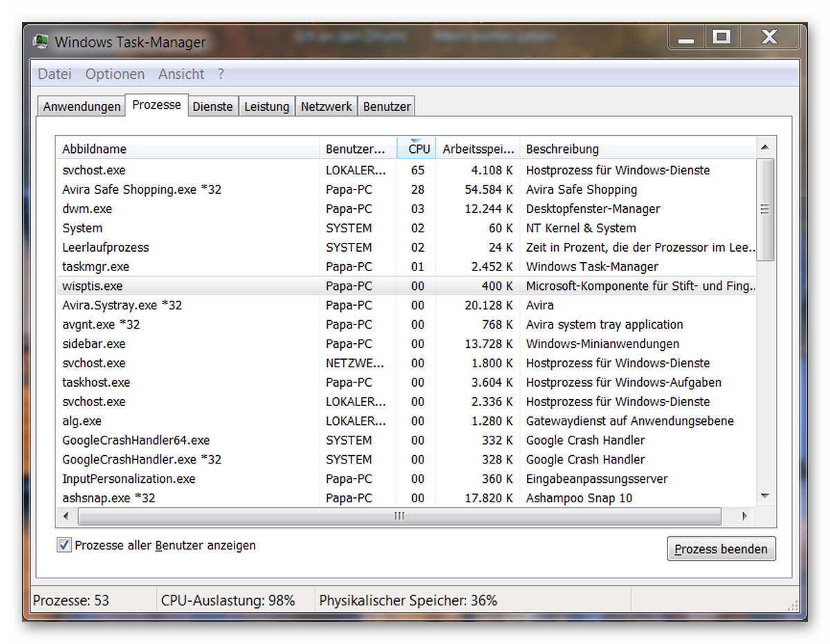830x644 pixels.
Task: Select the taskhost.exe process
Action: 407,383
